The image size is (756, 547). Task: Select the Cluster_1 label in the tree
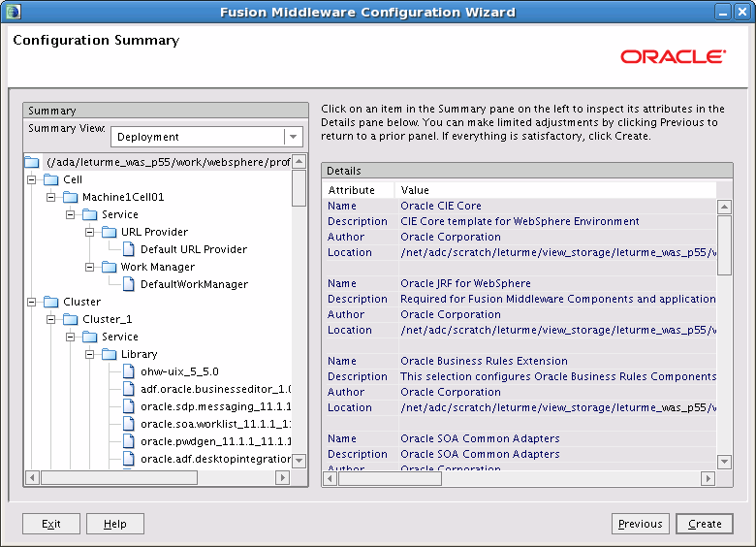107,319
